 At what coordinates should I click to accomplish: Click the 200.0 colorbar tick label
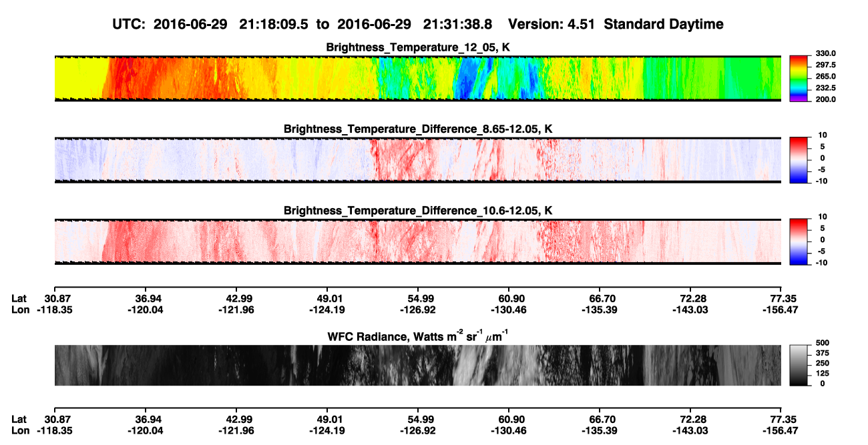[825, 99]
